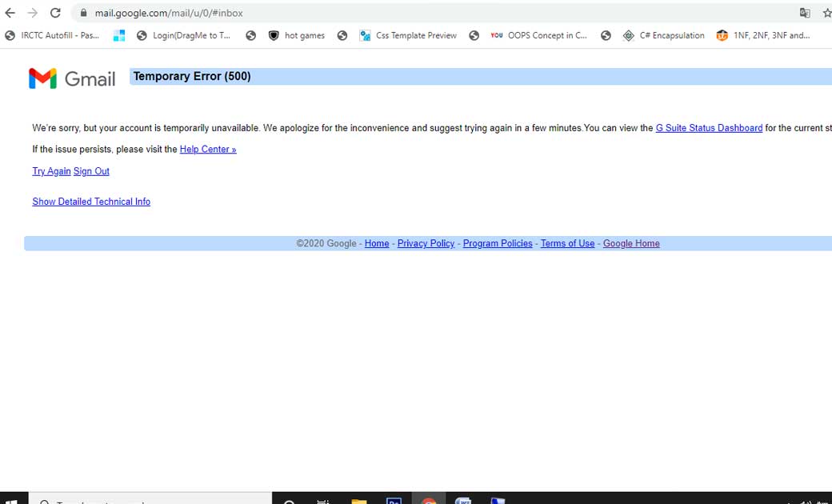832x504 pixels.
Task: Click the address bar URL field
Action: pyautogui.click(x=434, y=13)
